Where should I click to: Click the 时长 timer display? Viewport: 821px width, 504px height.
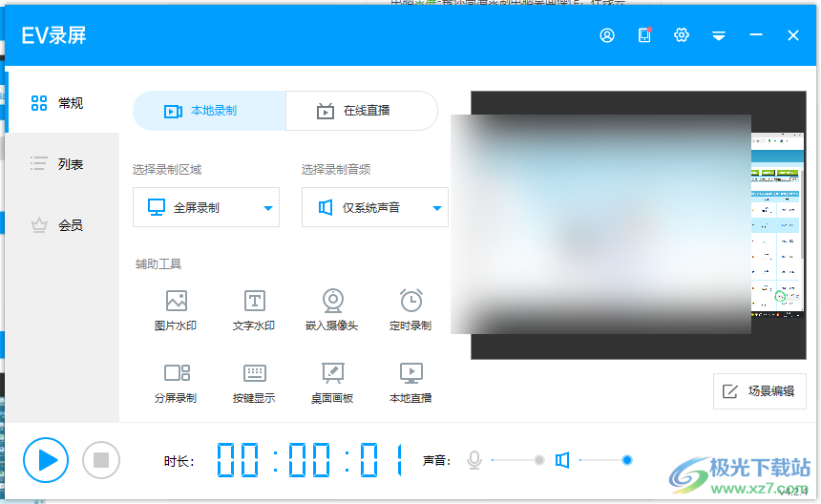click(310, 460)
